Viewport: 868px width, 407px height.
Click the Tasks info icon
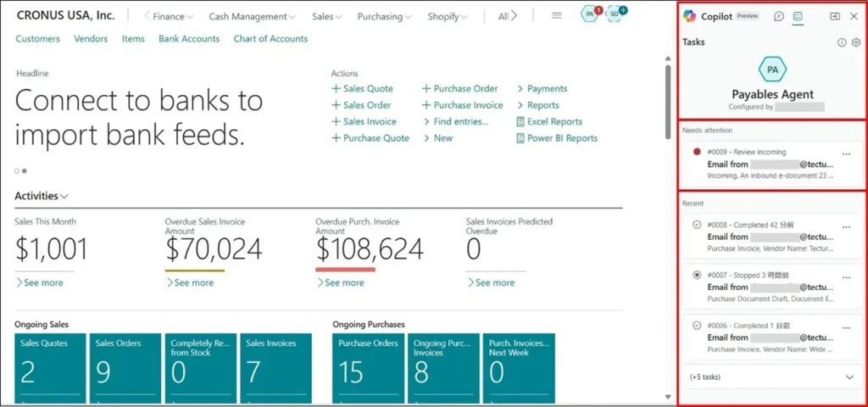(x=842, y=42)
